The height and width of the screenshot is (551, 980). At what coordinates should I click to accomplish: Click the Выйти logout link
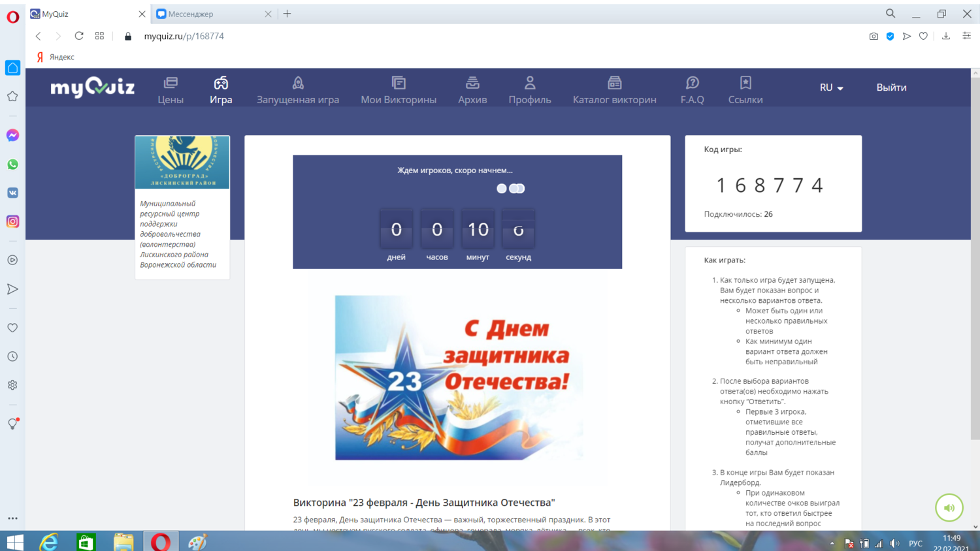tap(891, 87)
